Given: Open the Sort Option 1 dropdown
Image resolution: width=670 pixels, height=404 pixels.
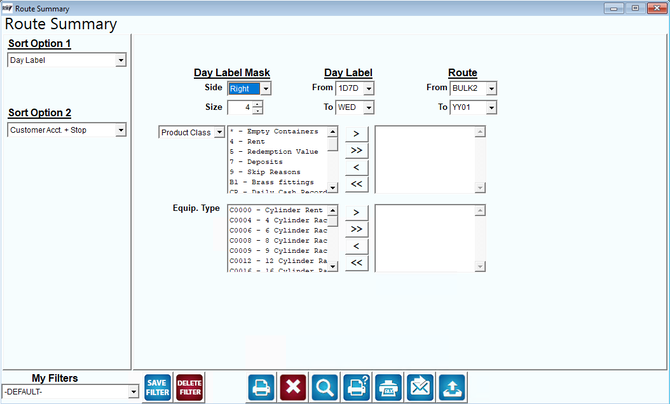Looking at the screenshot, I should pyautogui.click(x=121, y=60).
